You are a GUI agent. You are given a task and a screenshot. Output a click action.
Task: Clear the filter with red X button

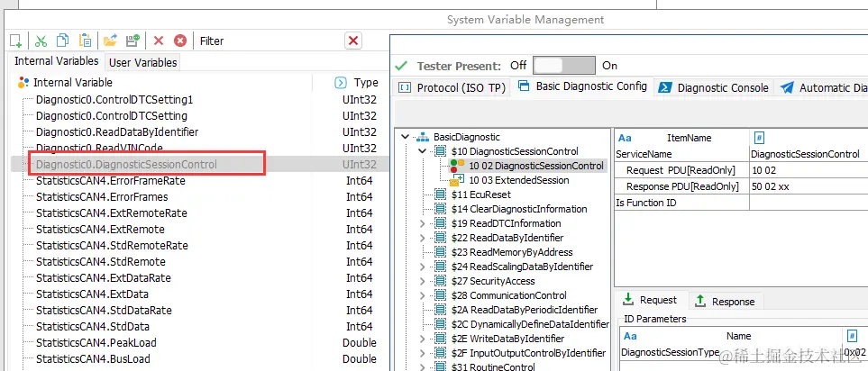click(353, 41)
